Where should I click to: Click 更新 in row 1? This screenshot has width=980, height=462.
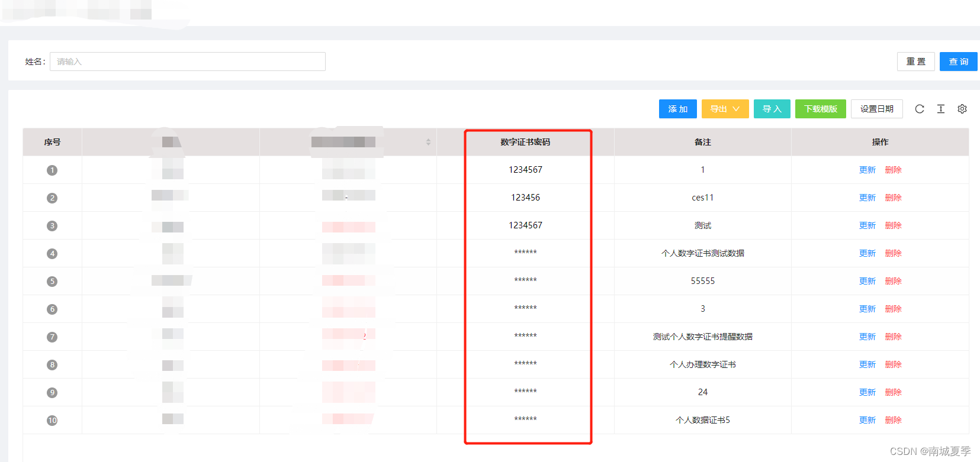tap(867, 170)
